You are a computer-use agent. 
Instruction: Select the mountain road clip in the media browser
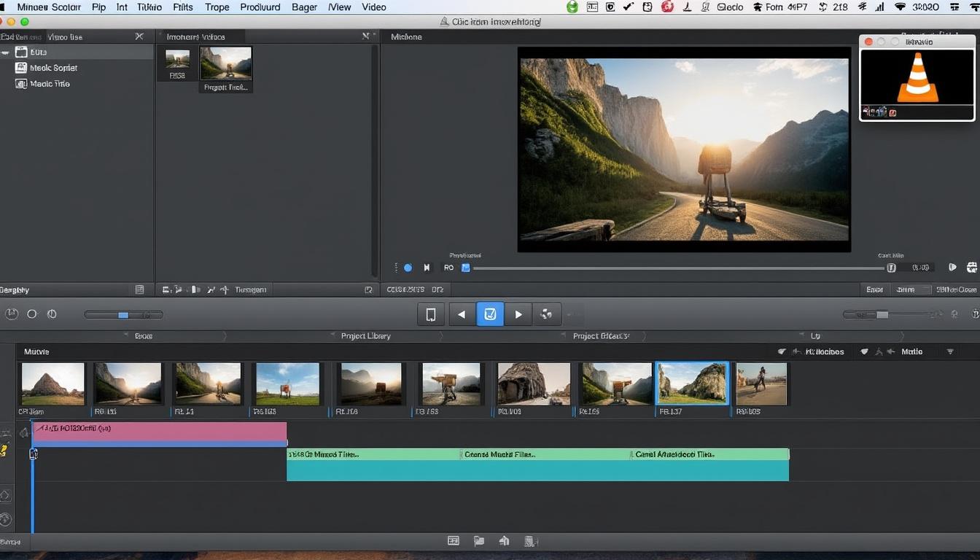[x=226, y=63]
